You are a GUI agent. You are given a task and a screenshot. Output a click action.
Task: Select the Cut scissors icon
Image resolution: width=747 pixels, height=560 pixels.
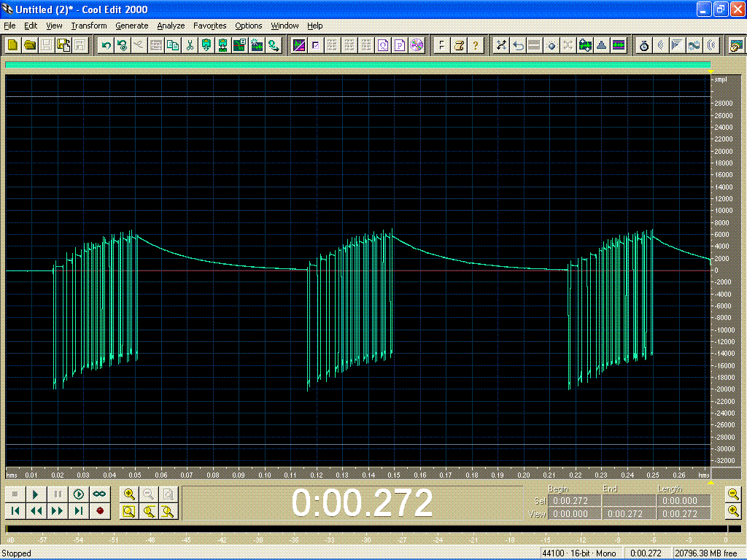[190, 45]
